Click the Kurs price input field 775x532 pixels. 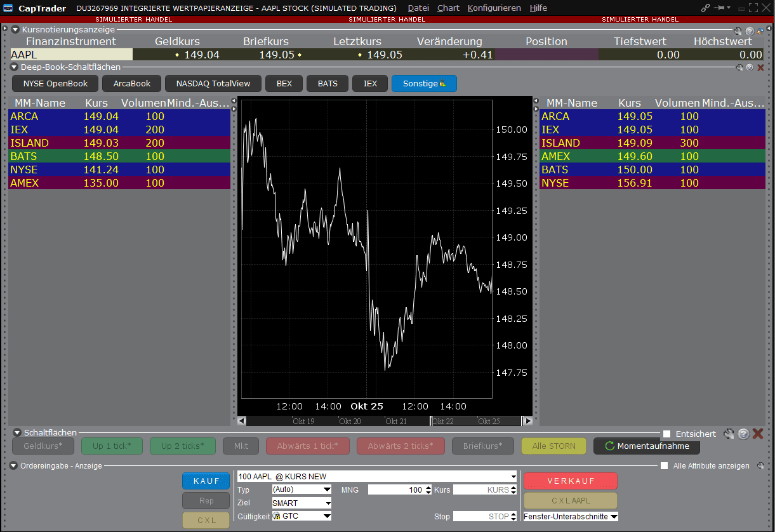(481, 489)
